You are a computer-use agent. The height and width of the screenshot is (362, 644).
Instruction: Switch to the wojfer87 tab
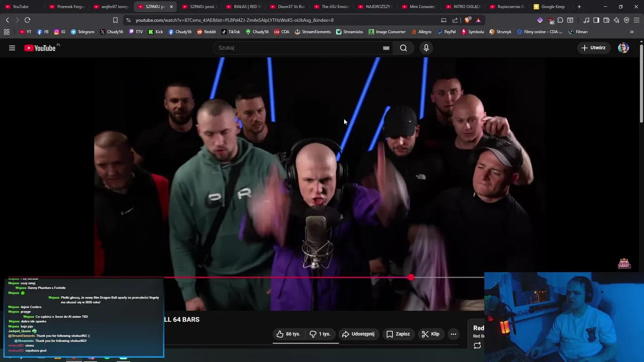pos(111,7)
